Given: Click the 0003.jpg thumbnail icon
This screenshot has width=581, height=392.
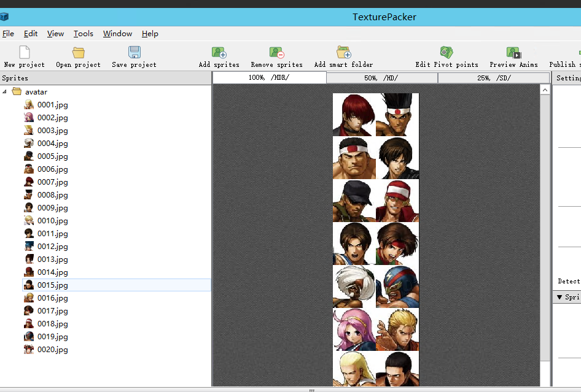Looking at the screenshot, I should (x=29, y=130).
